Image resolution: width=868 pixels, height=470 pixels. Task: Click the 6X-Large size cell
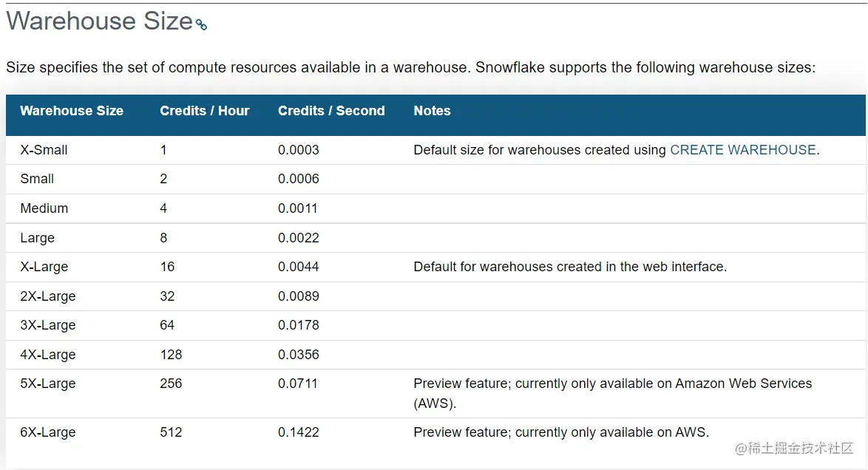click(48, 432)
